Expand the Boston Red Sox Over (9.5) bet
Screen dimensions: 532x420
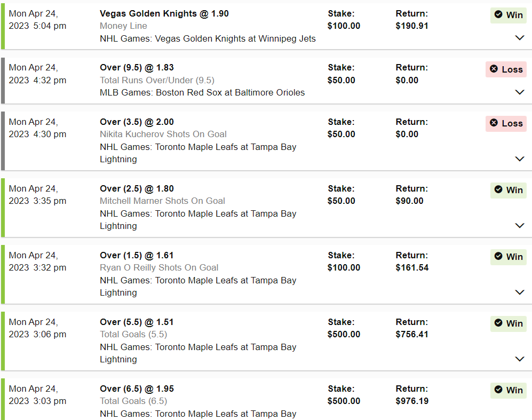520,92
